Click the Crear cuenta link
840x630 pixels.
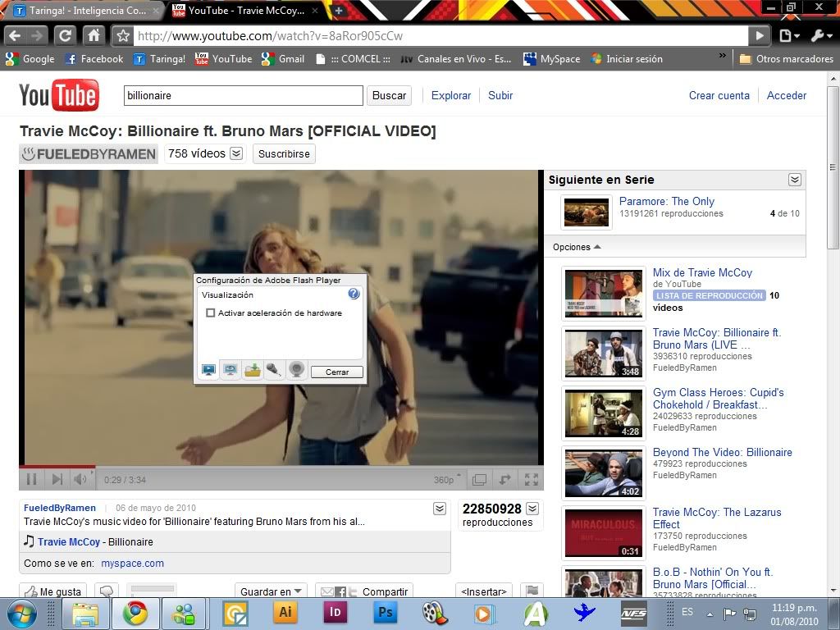point(719,95)
